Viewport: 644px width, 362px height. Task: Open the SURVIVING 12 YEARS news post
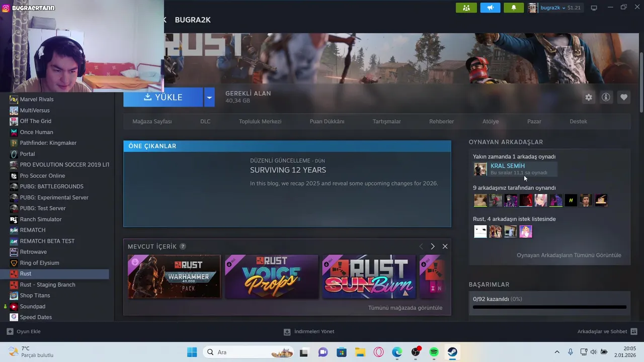[288, 170]
